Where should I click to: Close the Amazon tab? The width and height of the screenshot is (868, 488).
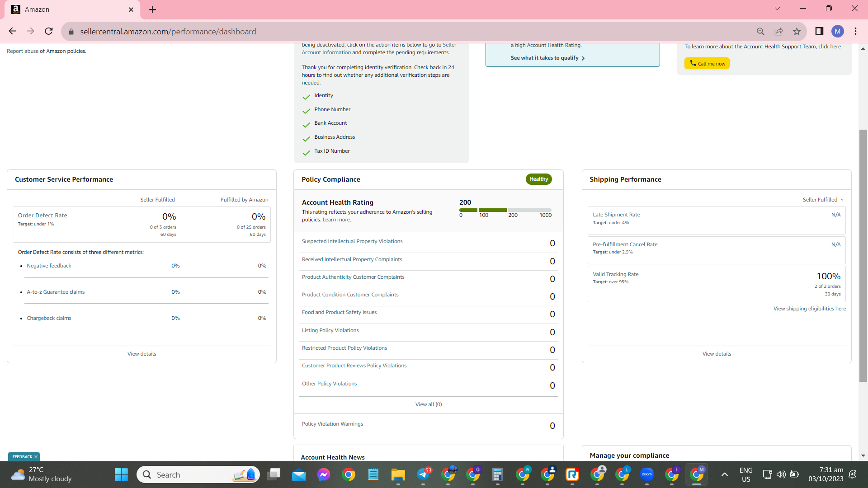click(131, 9)
